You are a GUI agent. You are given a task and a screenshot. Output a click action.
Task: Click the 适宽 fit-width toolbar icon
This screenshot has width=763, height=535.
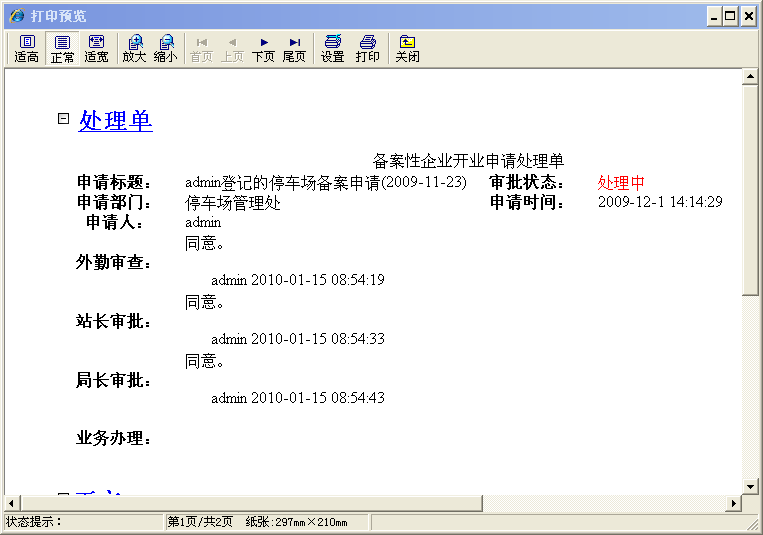pyautogui.click(x=96, y=48)
